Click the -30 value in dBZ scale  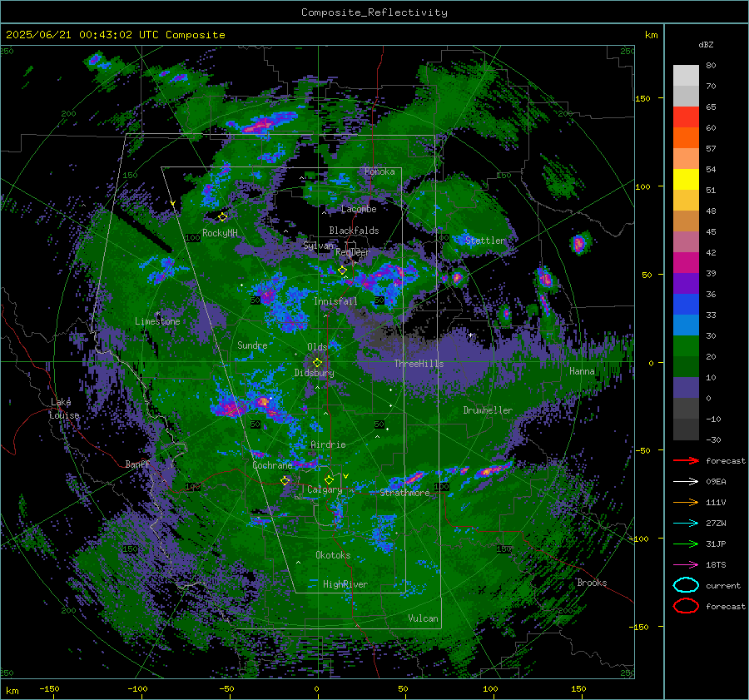click(x=713, y=439)
